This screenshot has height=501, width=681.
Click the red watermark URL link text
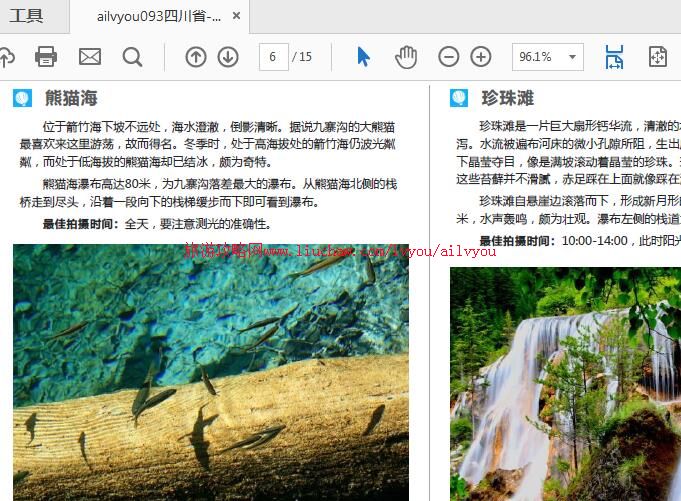340,250
